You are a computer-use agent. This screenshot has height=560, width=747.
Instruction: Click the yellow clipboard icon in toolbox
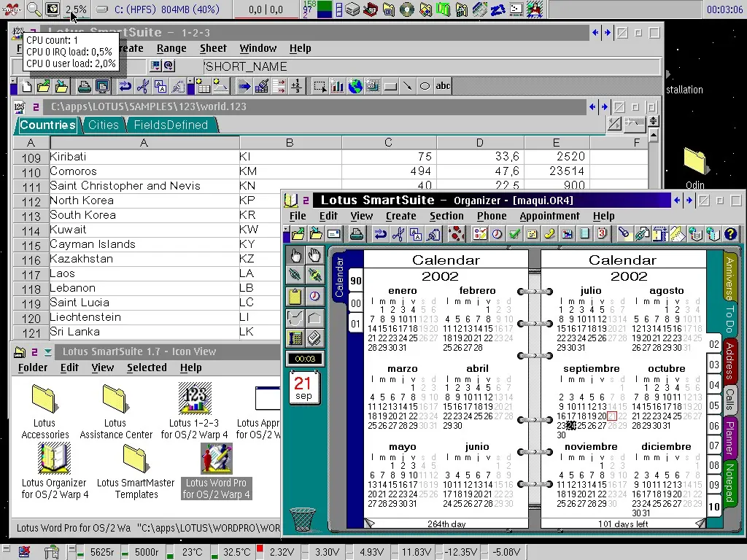click(x=295, y=297)
